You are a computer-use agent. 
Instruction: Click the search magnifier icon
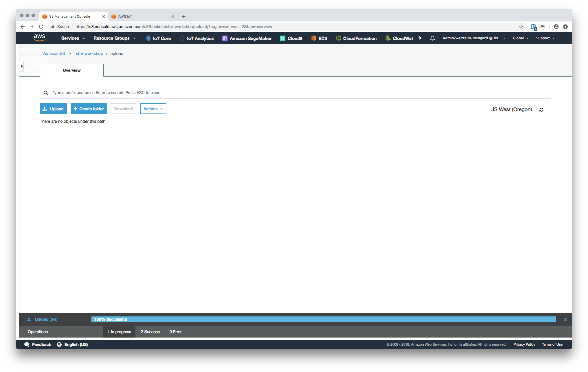46,93
